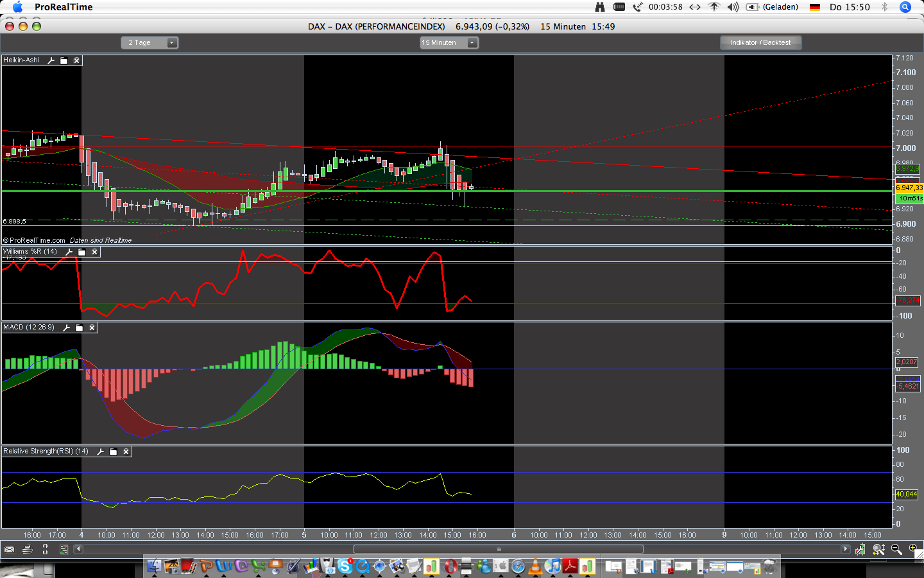Click the MACD value label 2,0207
Screen dimensions: 924x578
click(907, 362)
